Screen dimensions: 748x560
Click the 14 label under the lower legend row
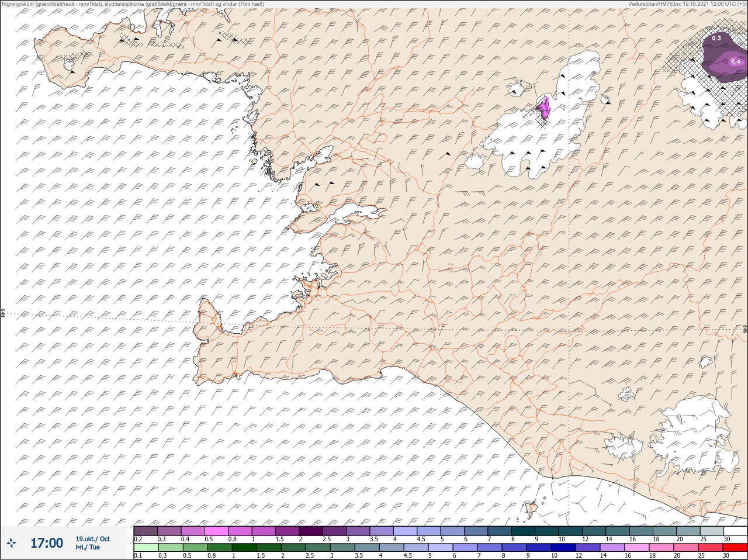pyautogui.click(x=604, y=556)
